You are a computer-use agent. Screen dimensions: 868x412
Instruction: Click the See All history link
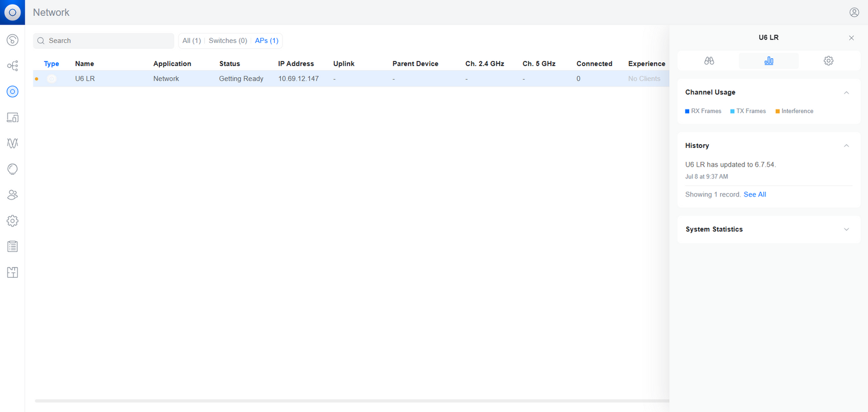[755, 194]
